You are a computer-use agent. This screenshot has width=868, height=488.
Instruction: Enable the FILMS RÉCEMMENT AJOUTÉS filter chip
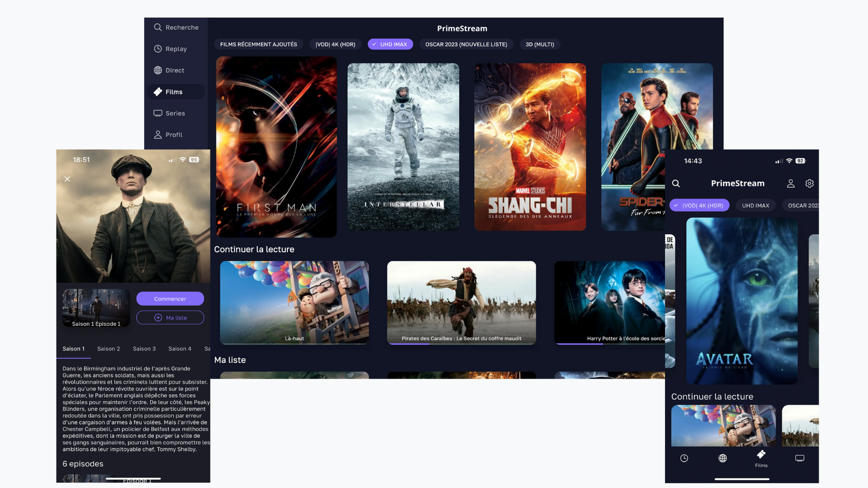[x=258, y=44]
